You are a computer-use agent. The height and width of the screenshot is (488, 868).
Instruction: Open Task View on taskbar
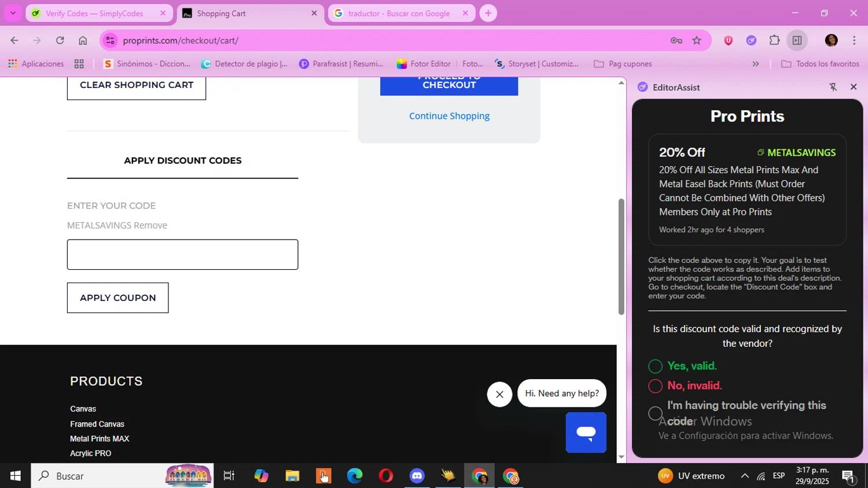229,476
